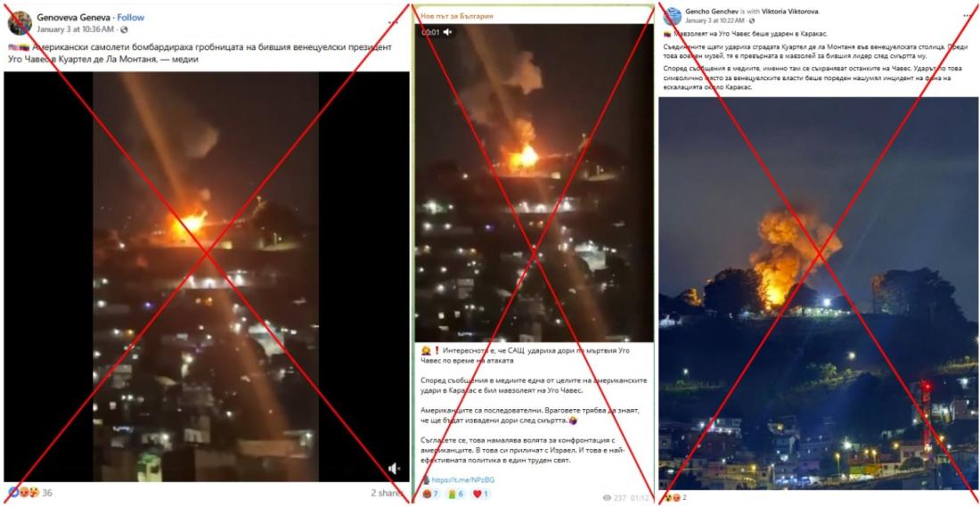View reactions on Gencho Genchev's post
This screenshot has width=980, height=507.
(x=672, y=497)
